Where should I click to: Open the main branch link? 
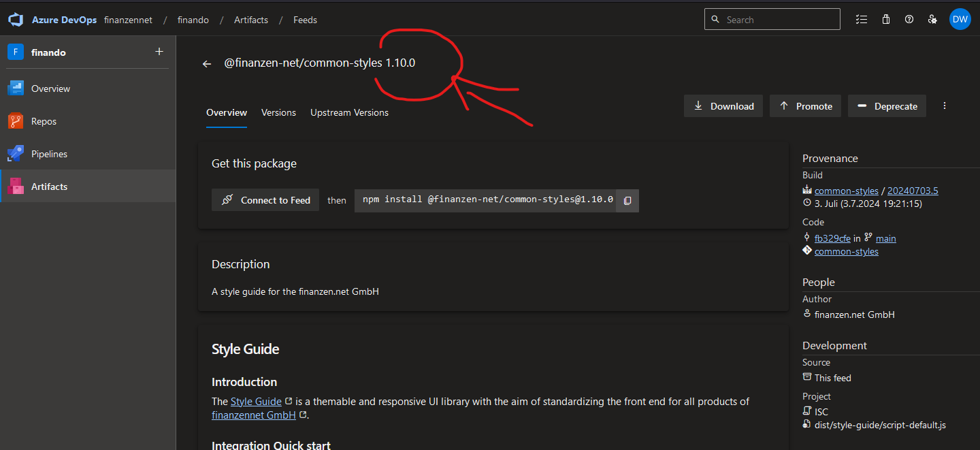(885, 238)
